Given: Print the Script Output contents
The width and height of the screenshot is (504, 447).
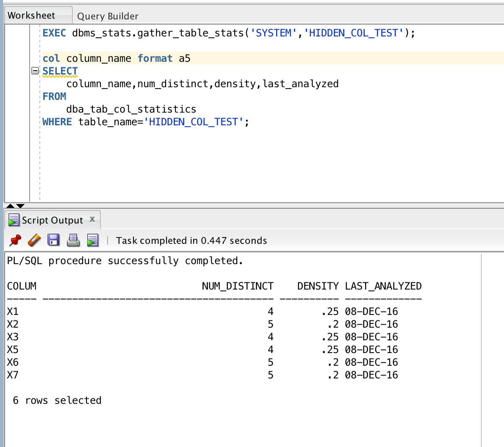Looking at the screenshot, I should [73, 240].
